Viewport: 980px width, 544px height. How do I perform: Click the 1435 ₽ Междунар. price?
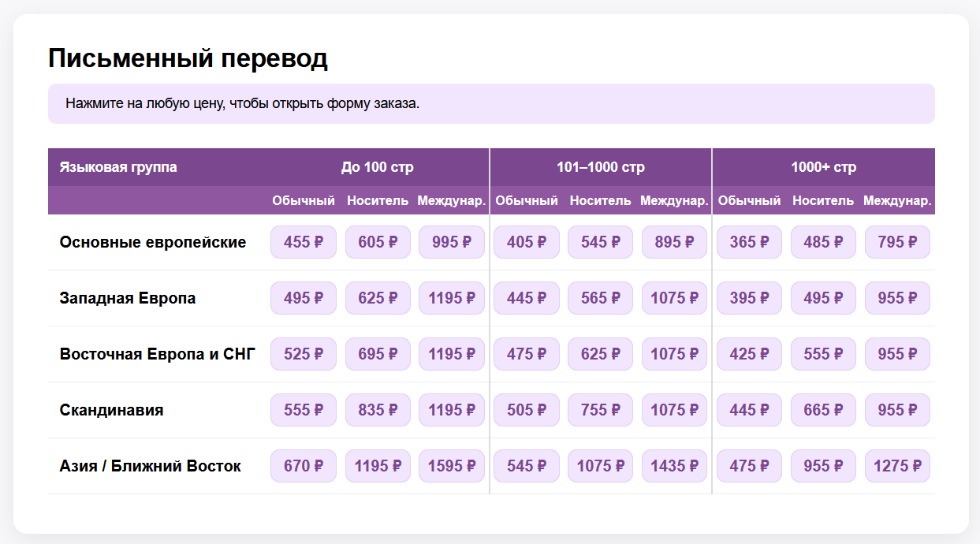pyautogui.click(x=674, y=466)
